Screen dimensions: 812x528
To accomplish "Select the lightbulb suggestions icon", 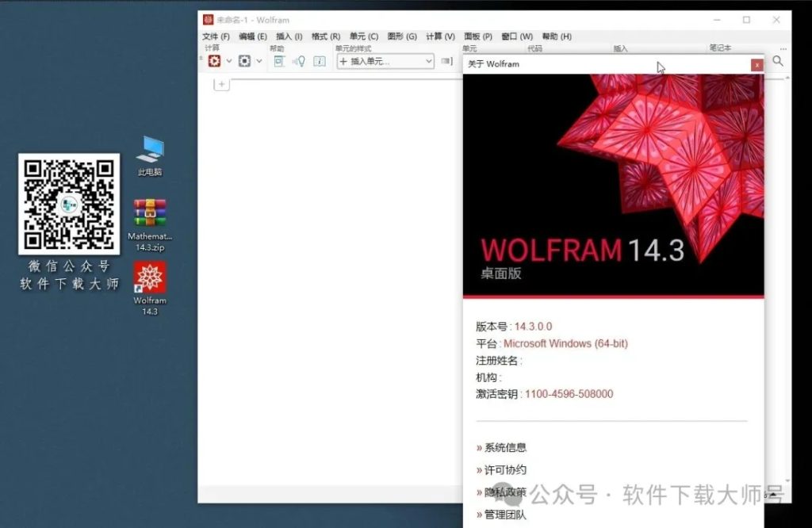I will [301, 61].
